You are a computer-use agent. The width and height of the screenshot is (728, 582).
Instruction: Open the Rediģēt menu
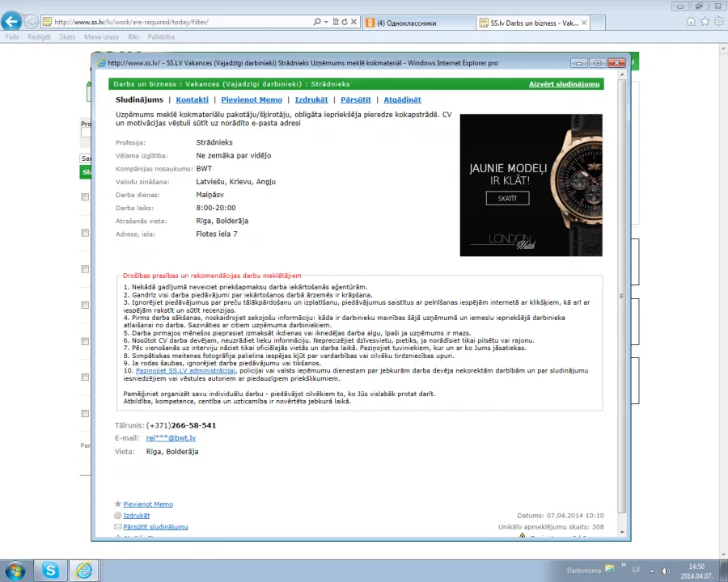click(x=39, y=36)
